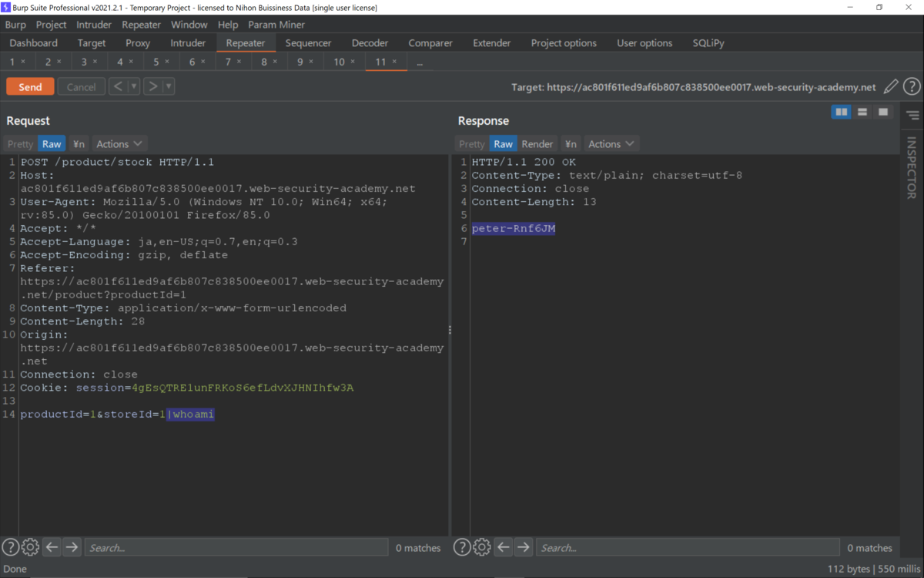This screenshot has width=924, height=578.
Task: Click the peter-Rnf6JM response text
Action: point(514,228)
